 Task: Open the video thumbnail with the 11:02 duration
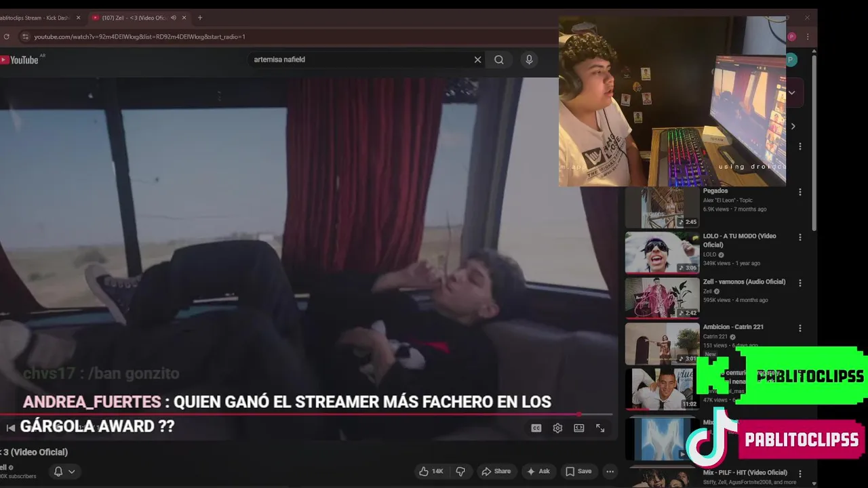[x=662, y=389]
